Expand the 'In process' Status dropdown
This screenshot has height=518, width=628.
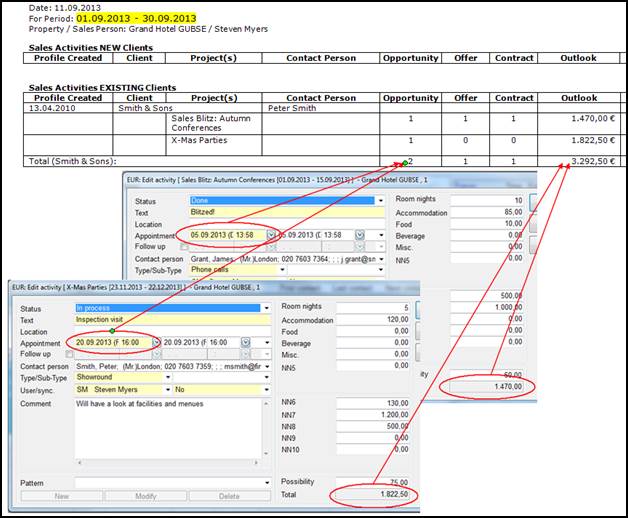268,309
